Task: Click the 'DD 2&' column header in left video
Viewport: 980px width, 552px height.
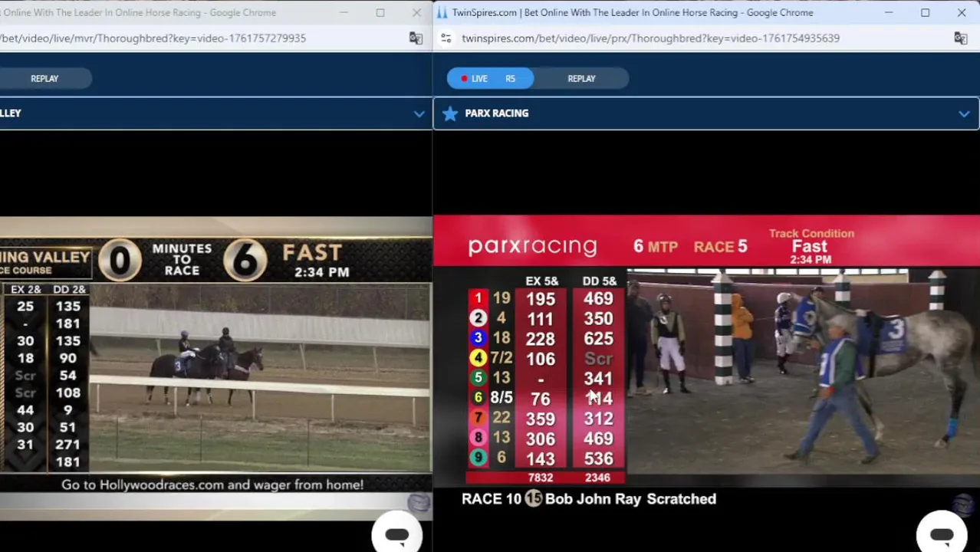Action: [69, 290]
